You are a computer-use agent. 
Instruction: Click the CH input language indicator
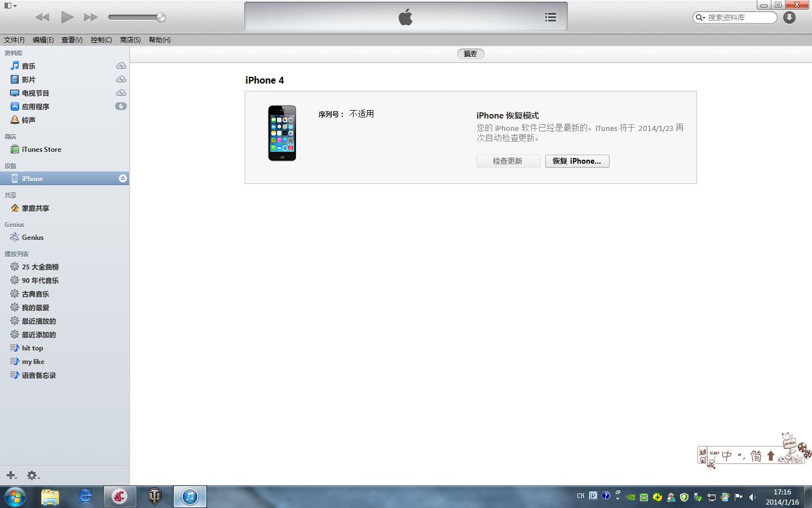click(x=580, y=496)
